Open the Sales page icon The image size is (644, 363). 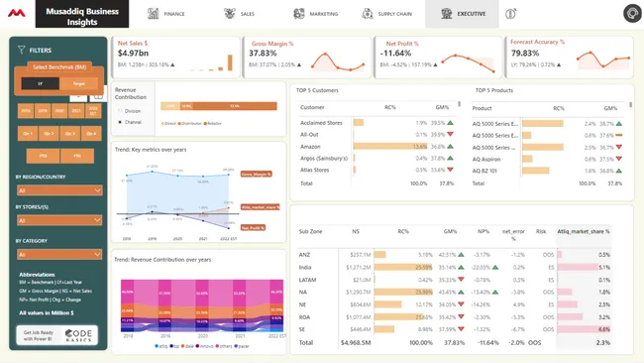click(230, 14)
